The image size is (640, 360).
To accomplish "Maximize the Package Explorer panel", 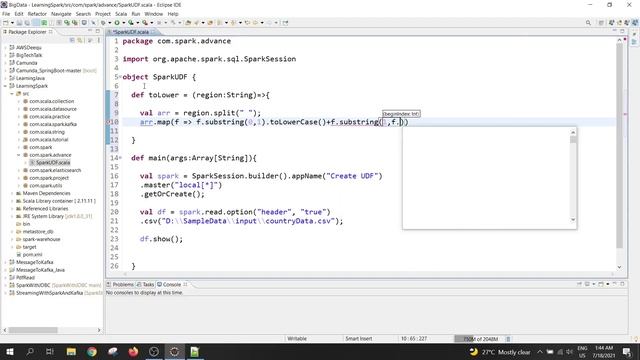I will [x=98, y=31].
